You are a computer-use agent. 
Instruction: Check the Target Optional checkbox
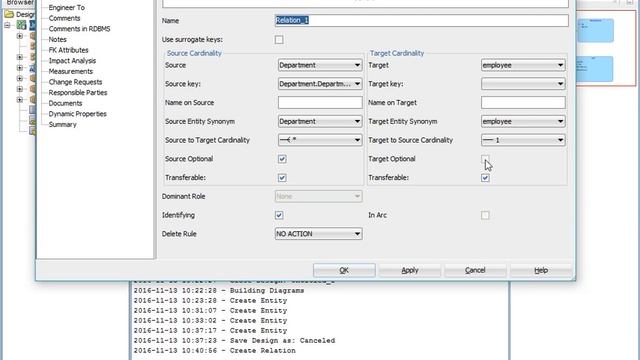coord(485,159)
